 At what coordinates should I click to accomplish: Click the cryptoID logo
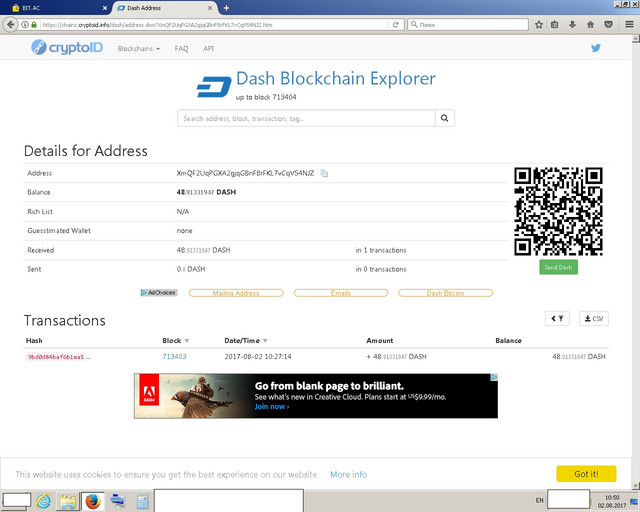(67, 47)
